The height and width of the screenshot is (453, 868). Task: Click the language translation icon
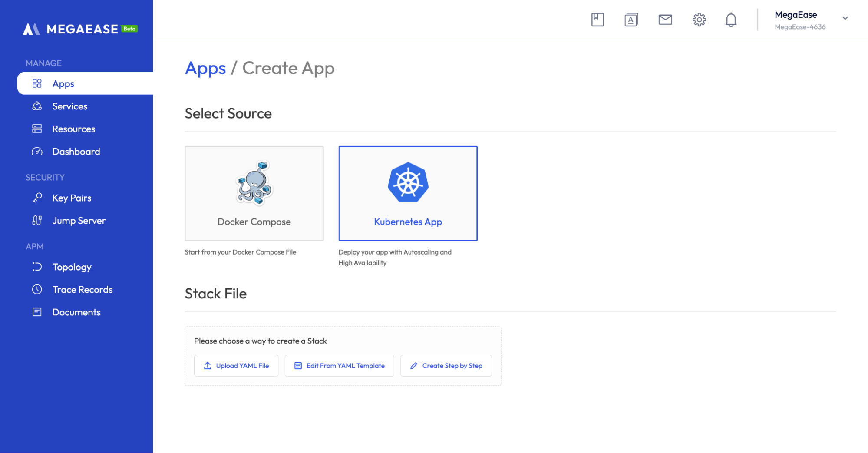click(631, 20)
